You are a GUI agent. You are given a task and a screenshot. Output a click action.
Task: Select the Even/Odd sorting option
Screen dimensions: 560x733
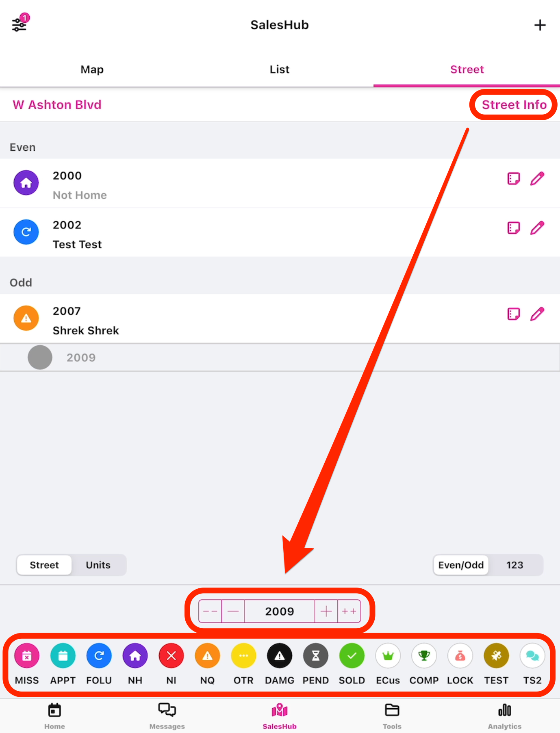click(461, 565)
